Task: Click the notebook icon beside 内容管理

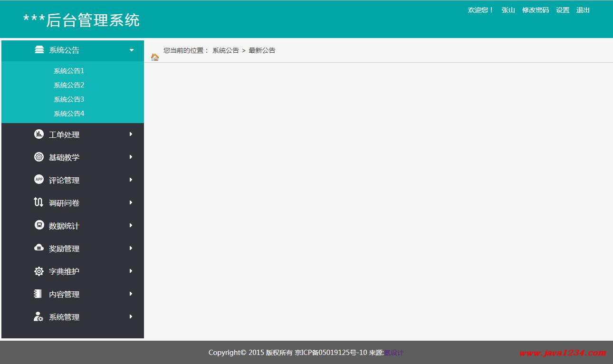Action: pos(38,294)
